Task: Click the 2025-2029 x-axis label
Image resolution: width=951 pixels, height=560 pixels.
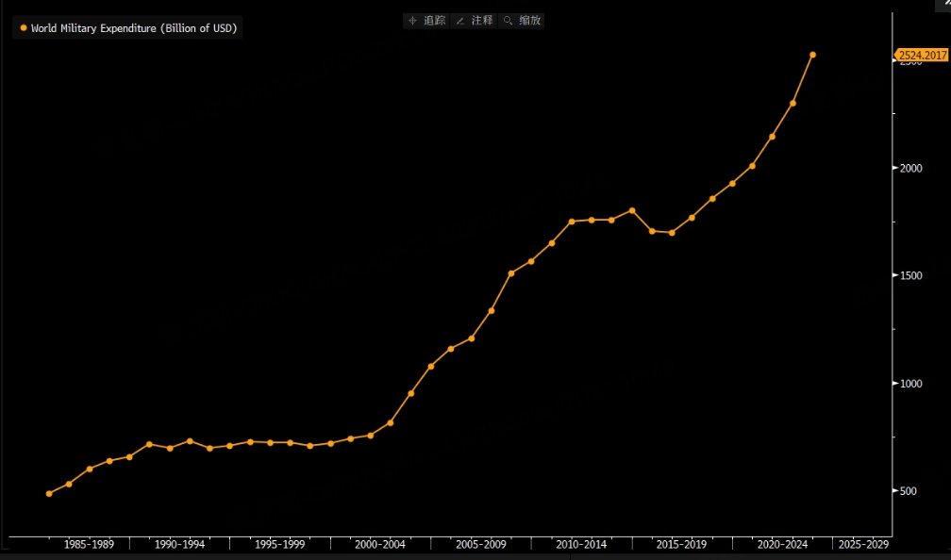Action: coord(863,544)
